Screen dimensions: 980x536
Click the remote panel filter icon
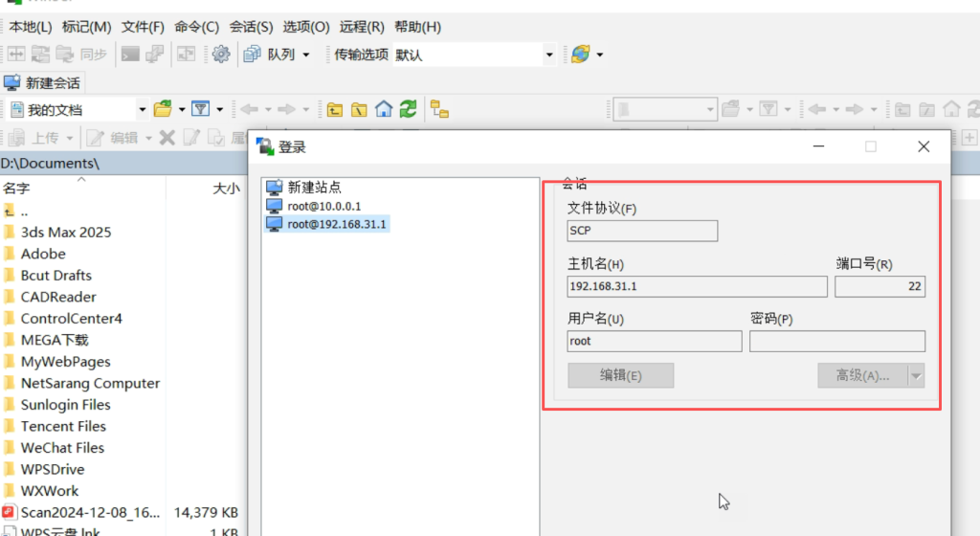click(x=768, y=109)
